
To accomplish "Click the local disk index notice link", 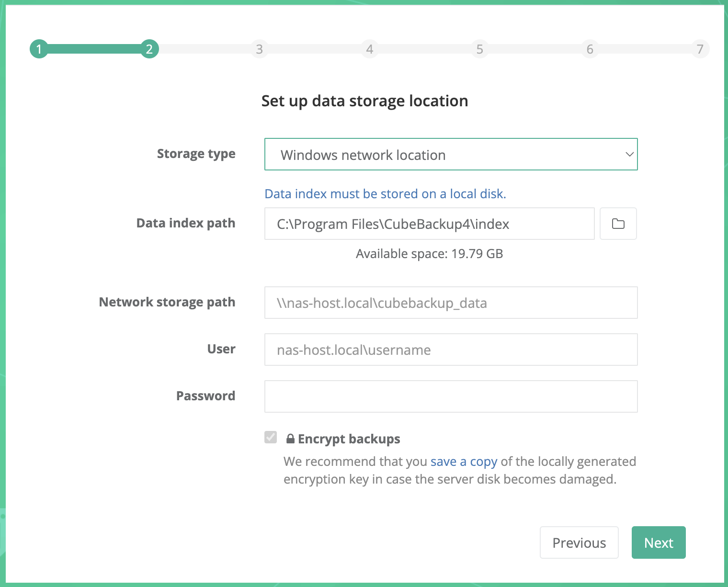I will pyautogui.click(x=385, y=193).
